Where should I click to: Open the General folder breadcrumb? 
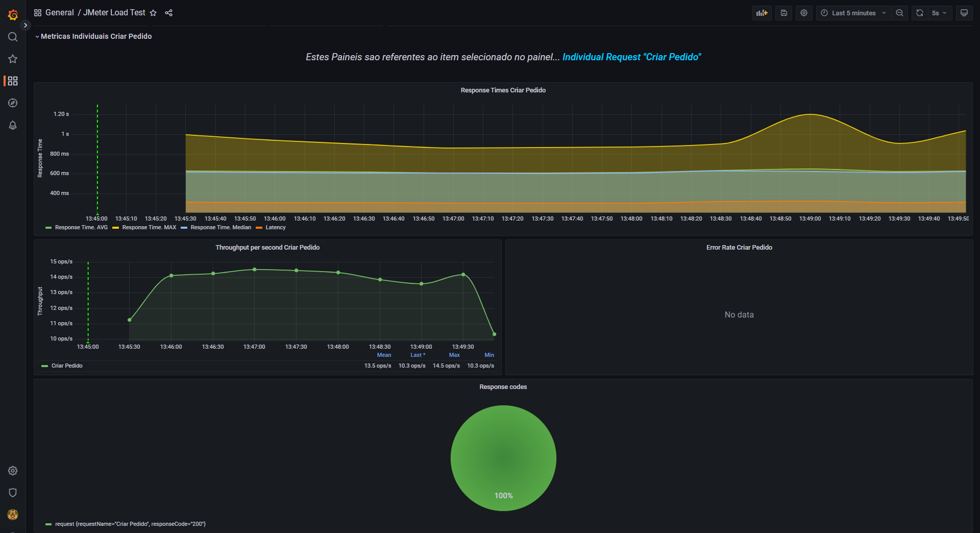pos(59,13)
